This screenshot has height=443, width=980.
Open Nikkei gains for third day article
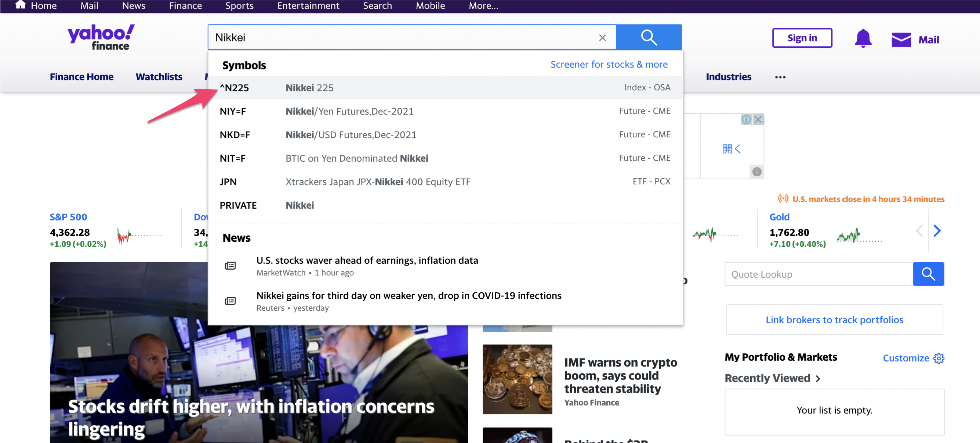[409, 296]
